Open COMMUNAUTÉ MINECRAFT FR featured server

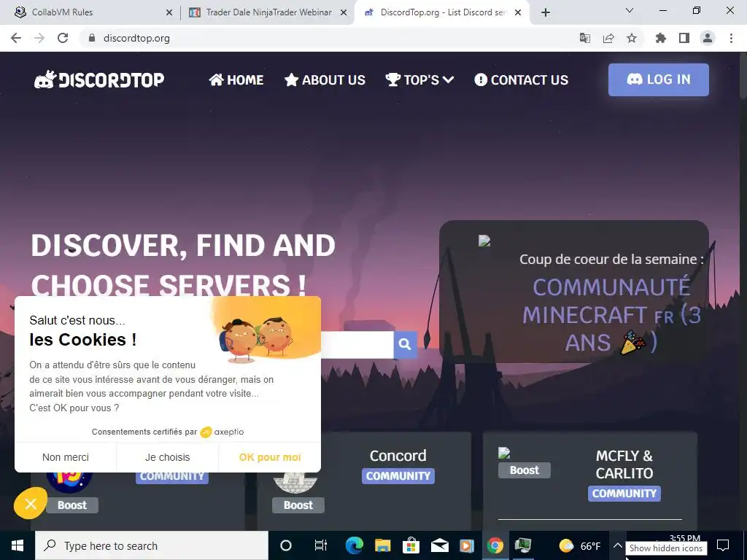tap(611, 315)
